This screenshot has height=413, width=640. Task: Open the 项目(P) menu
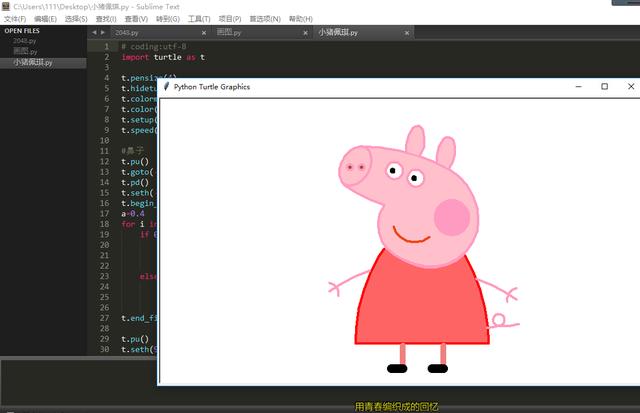tap(230, 19)
